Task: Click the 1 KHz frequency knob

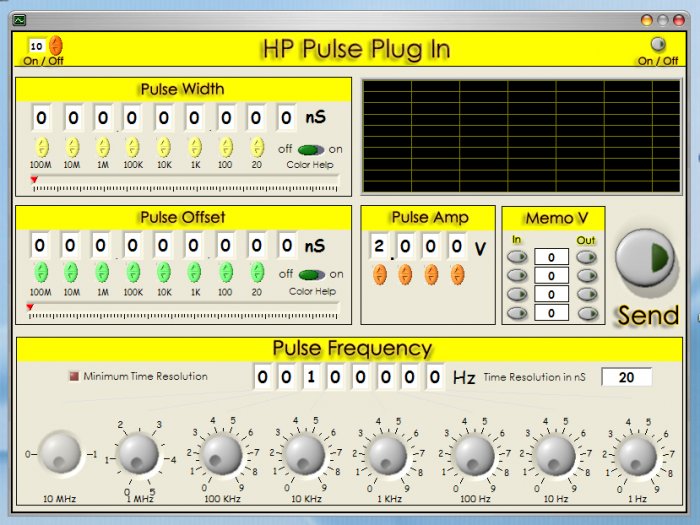Action: click(388, 456)
